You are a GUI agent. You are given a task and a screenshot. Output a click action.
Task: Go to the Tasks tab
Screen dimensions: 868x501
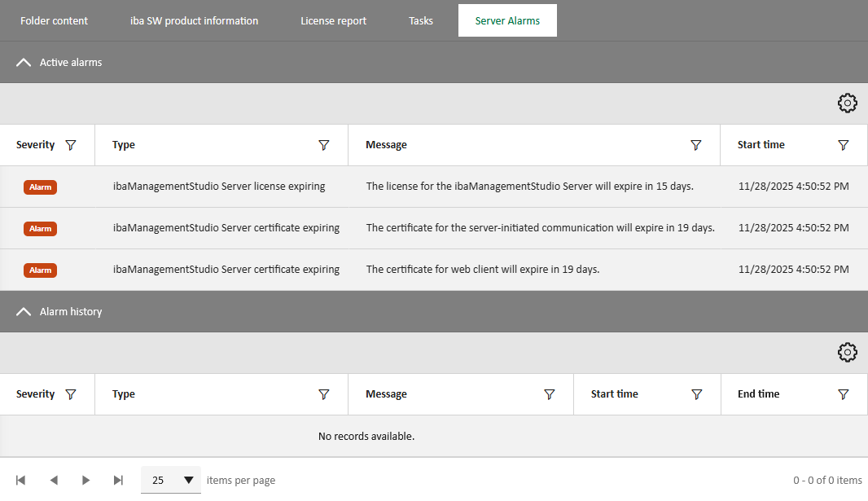point(421,20)
